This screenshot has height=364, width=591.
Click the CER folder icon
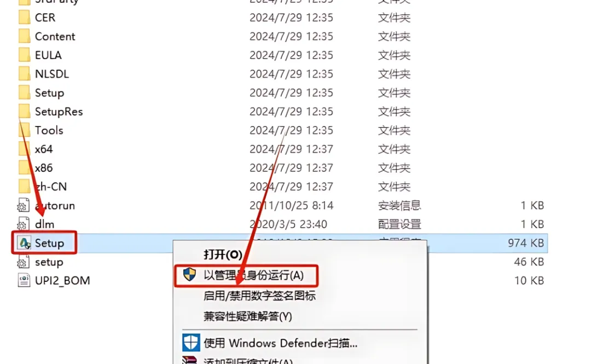[x=24, y=18]
